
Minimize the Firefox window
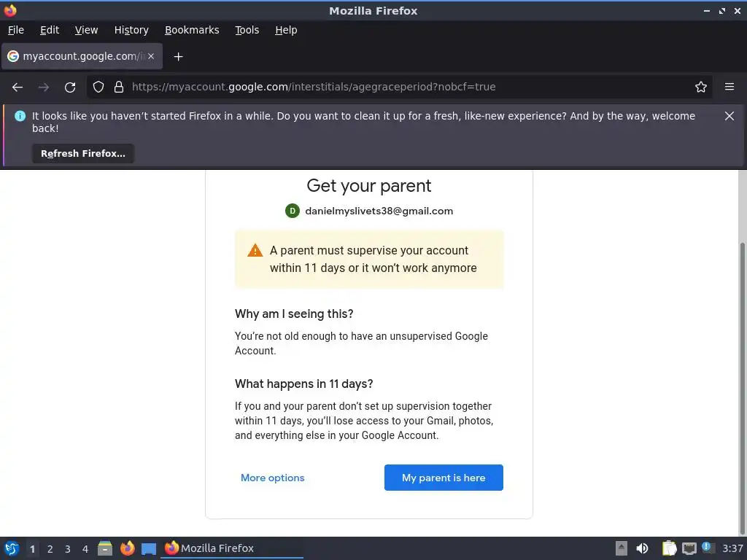pos(707,10)
